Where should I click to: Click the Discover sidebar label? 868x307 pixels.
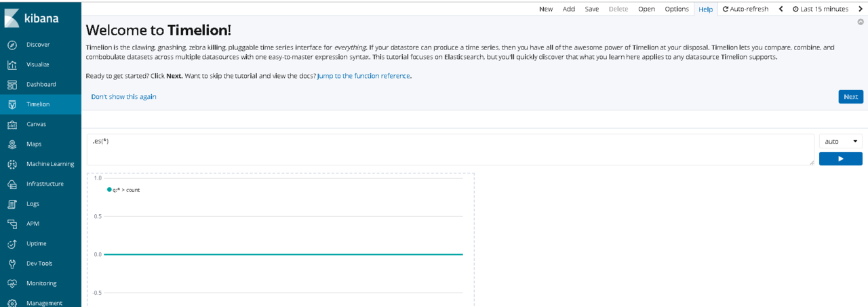[x=38, y=45]
